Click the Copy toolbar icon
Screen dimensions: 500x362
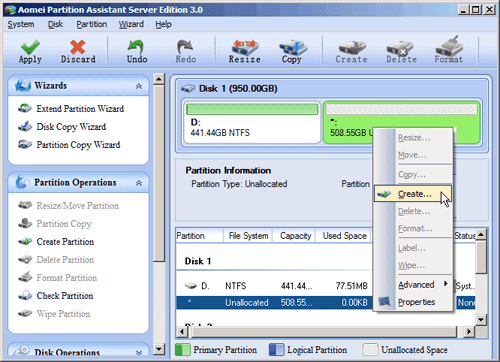click(292, 47)
